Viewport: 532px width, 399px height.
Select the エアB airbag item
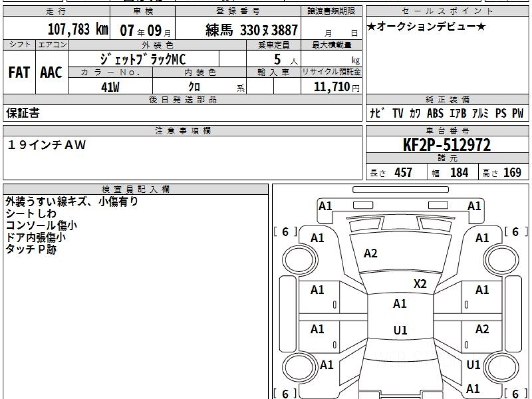[458, 113]
